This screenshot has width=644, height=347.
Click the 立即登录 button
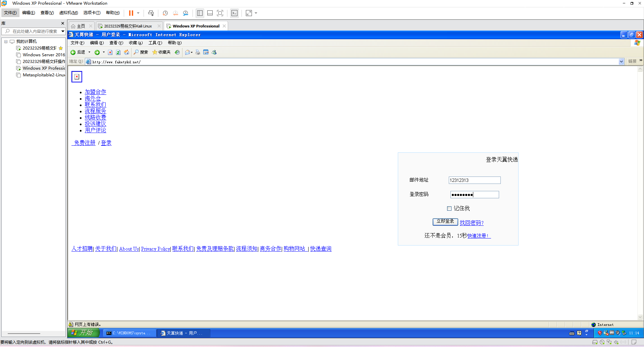[445, 221]
